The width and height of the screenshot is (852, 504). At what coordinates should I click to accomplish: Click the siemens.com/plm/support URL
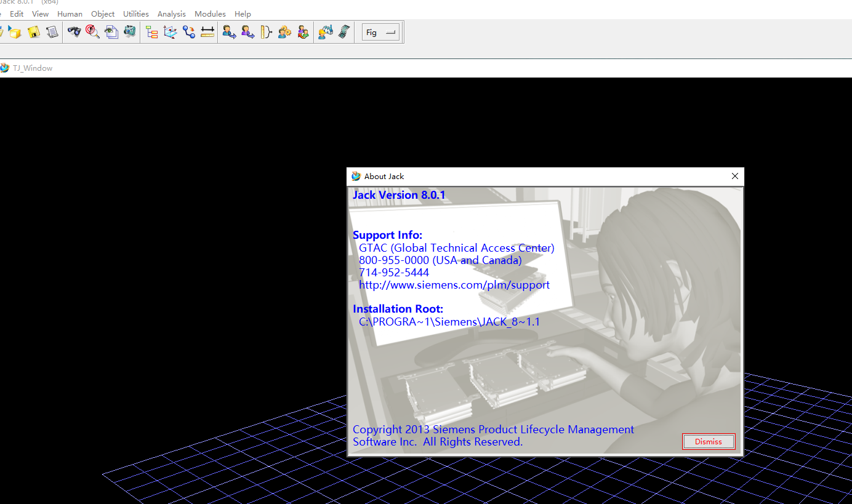click(454, 285)
